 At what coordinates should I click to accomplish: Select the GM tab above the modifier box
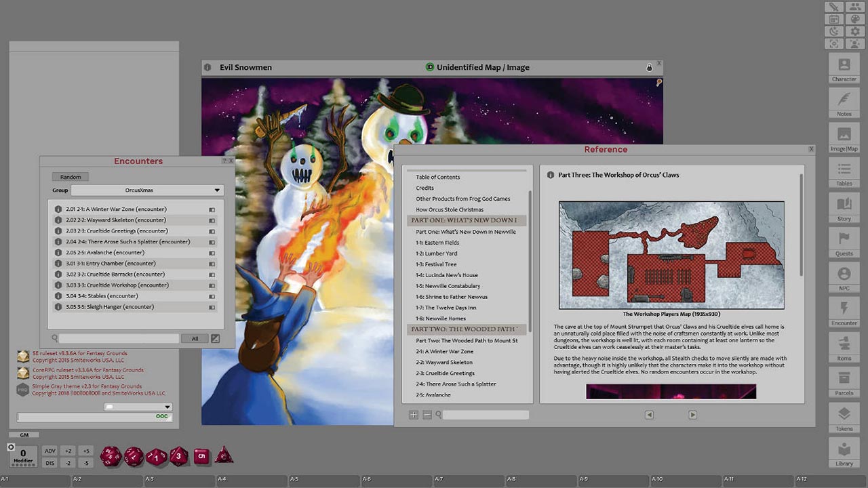point(23,434)
